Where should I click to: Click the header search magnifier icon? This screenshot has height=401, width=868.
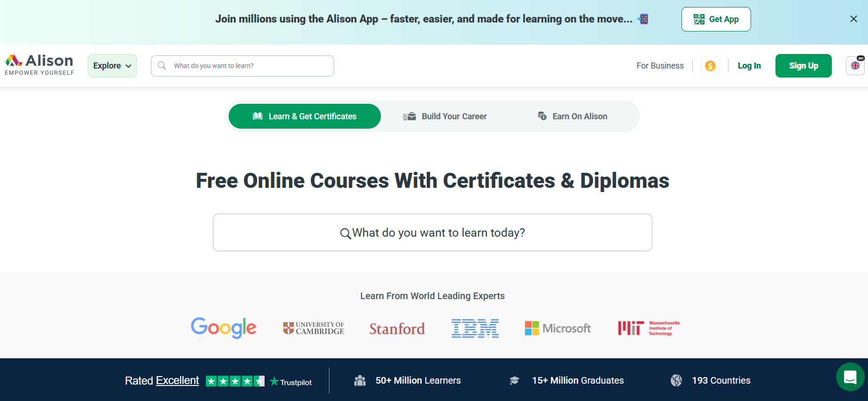pos(162,66)
